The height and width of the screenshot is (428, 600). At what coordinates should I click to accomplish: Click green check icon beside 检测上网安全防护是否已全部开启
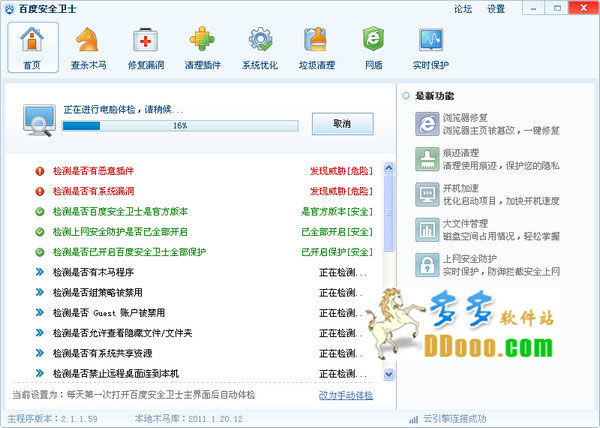pyautogui.click(x=40, y=232)
